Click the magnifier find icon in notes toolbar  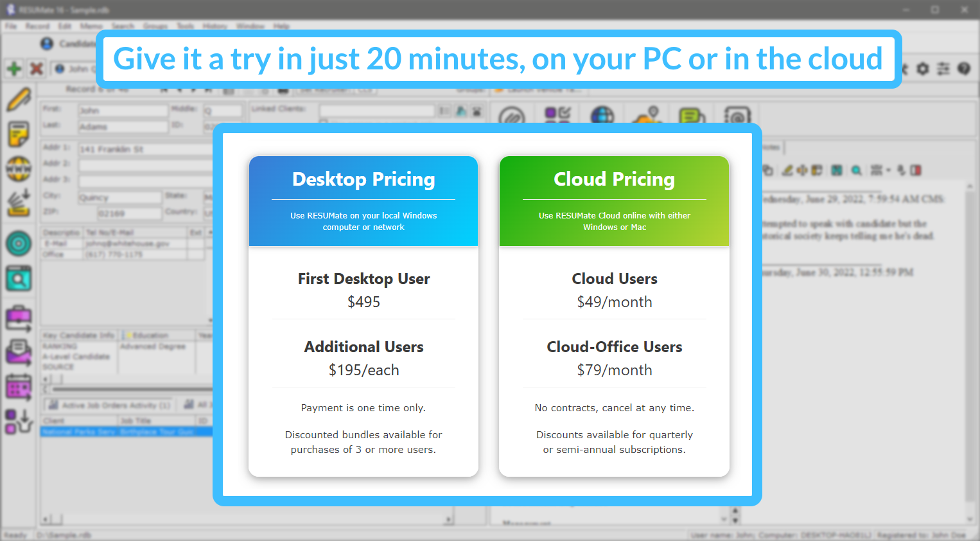[x=856, y=170]
